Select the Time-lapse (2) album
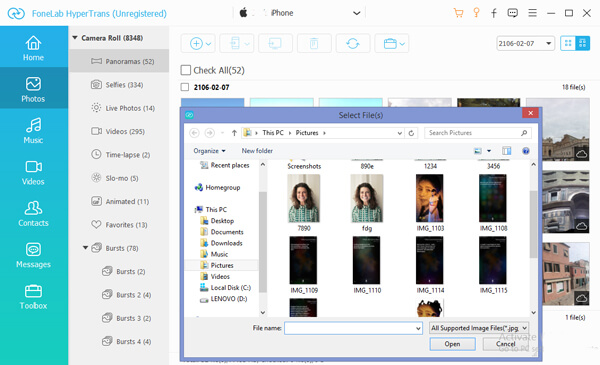600x365 pixels. (x=119, y=155)
